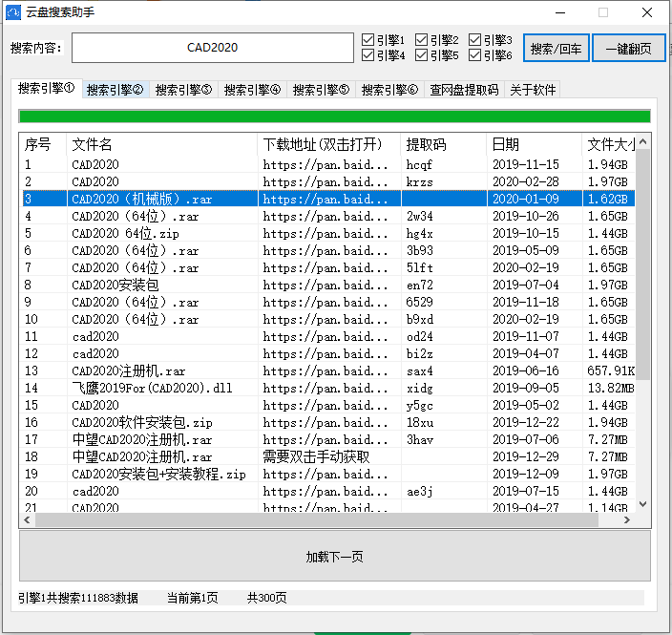Open the 关于软件 tab

[533, 90]
